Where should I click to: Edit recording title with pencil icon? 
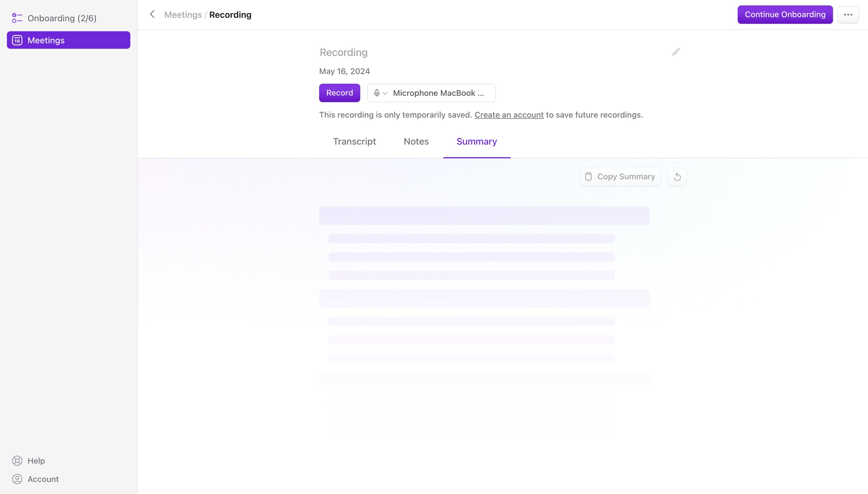[676, 52]
